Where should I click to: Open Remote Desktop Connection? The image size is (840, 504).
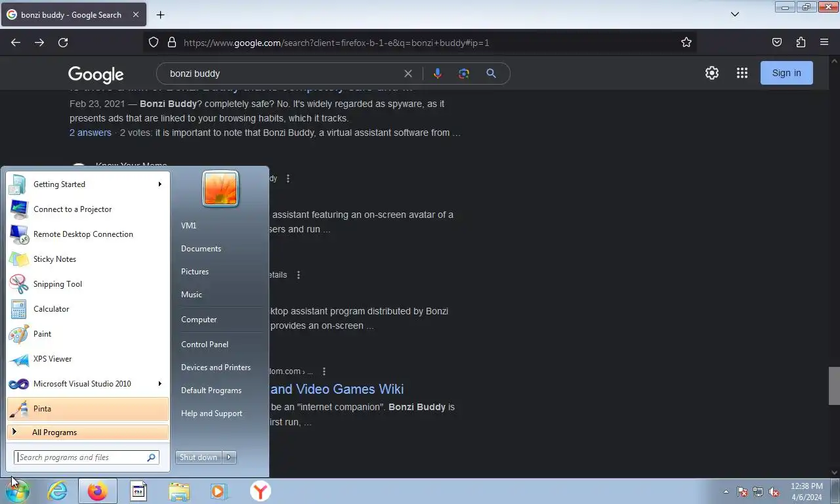click(x=87, y=234)
